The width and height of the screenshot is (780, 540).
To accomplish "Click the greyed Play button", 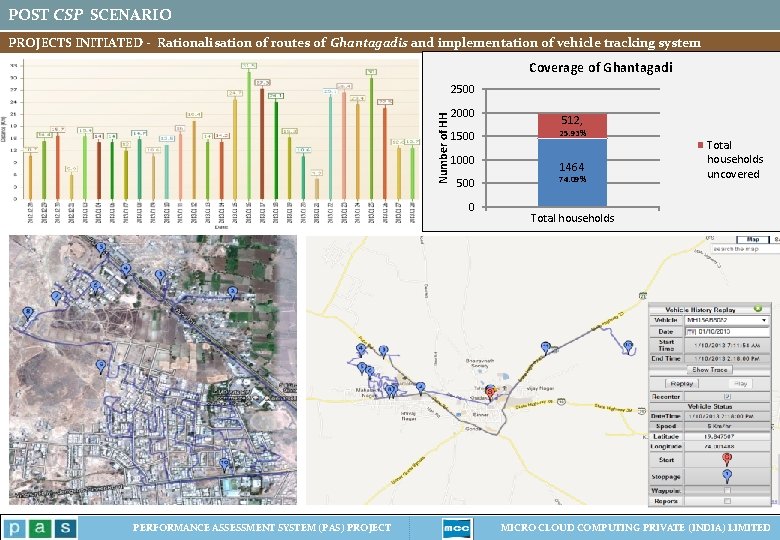I will [741, 383].
